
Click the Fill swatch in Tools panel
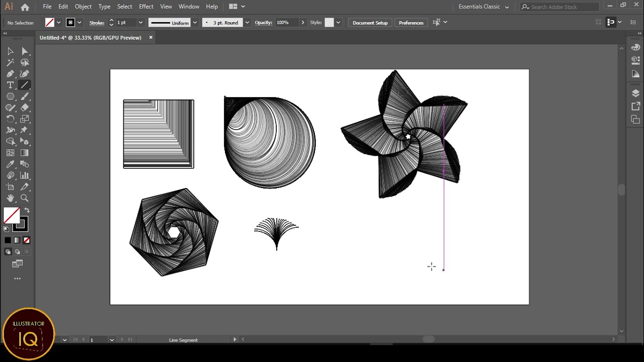[12, 216]
